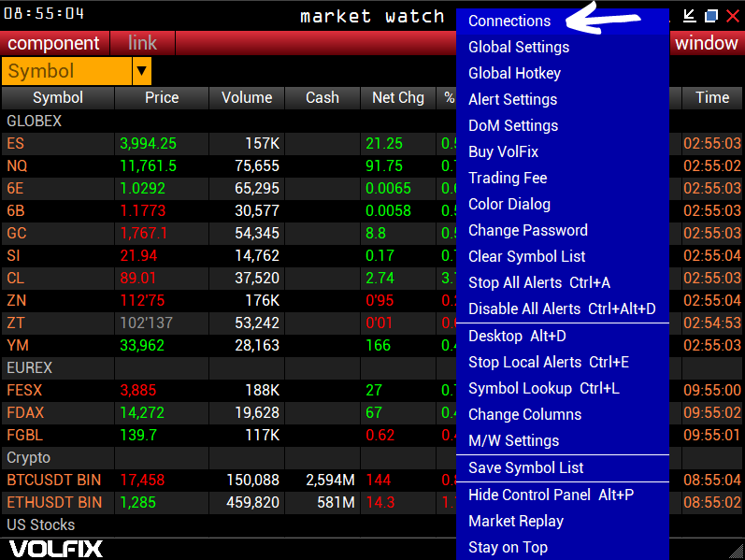Open the Symbol dropdown arrow

pyautogui.click(x=141, y=71)
